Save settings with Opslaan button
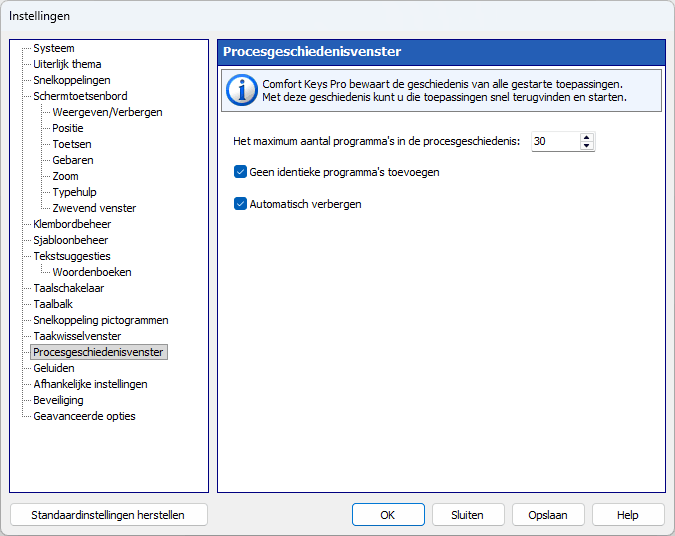Screen dimensions: 675x536 (x=548, y=515)
